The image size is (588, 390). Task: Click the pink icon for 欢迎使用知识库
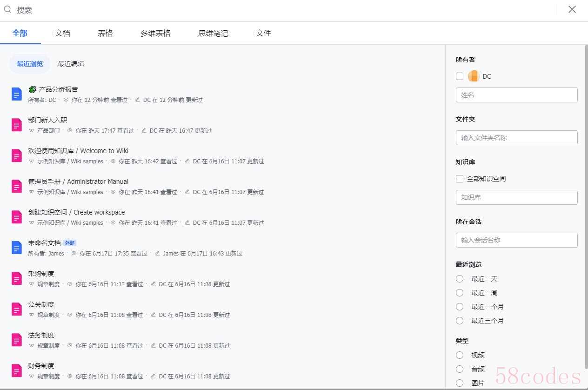tap(17, 155)
